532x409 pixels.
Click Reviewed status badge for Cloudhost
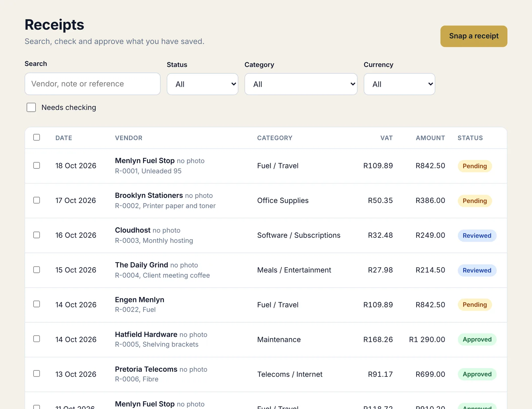point(477,236)
